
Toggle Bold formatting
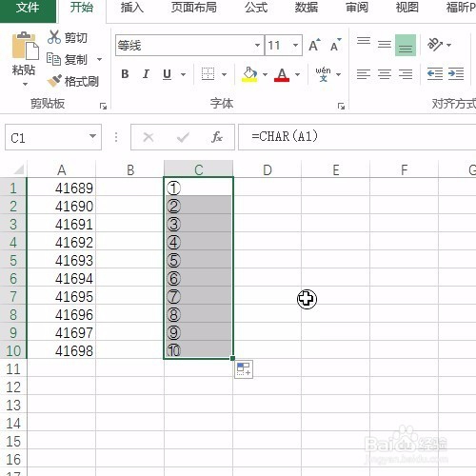125,74
